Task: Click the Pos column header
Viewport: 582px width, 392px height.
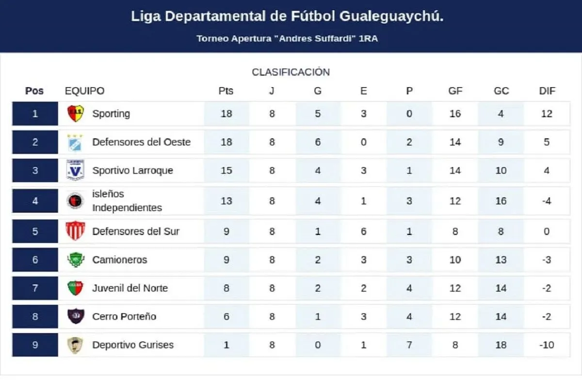Action: click(x=34, y=91)
